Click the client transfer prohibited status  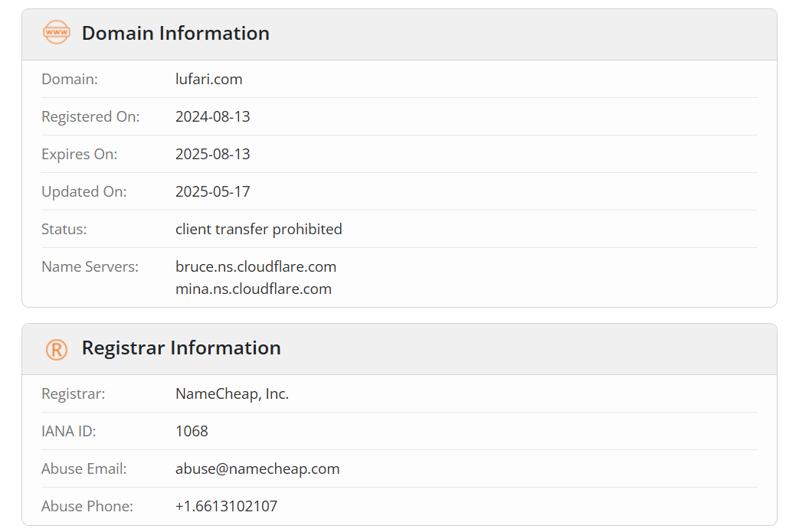[x=259, y=230]
